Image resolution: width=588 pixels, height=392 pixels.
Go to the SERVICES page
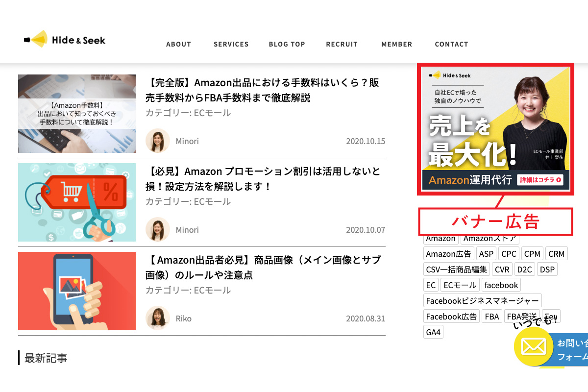coord(231,44)
